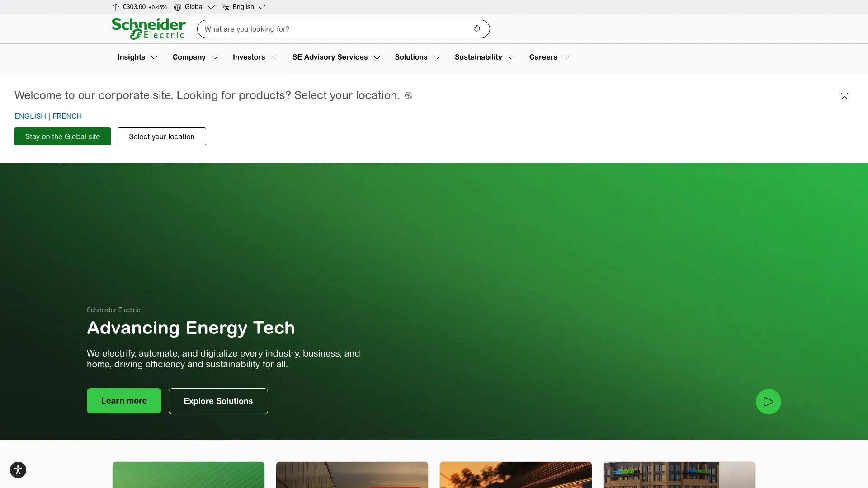Image resolution: width=868 pixels, height=488 pixels.
Task: Click the small globe icon after welcome message
Action: tap(409, 95)
